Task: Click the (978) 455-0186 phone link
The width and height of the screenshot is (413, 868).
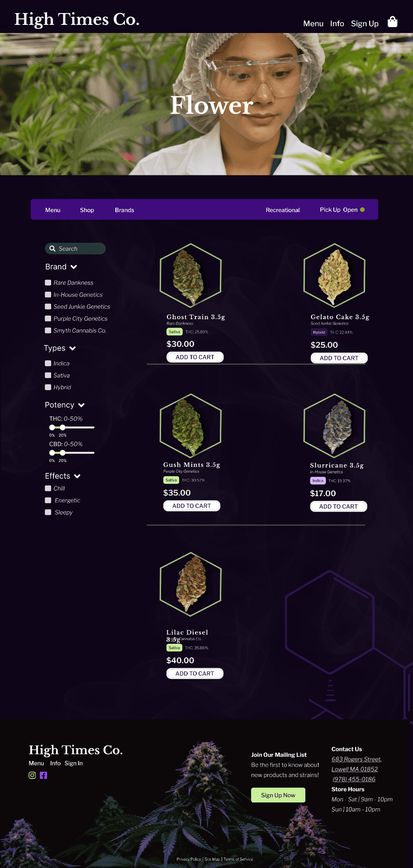Action: (x=354, y=779)
